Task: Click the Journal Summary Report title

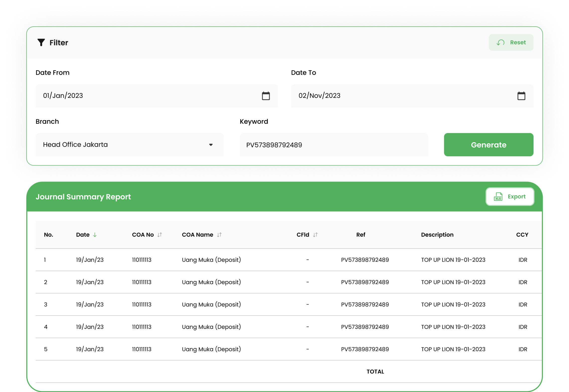Action: pos(83,197)
